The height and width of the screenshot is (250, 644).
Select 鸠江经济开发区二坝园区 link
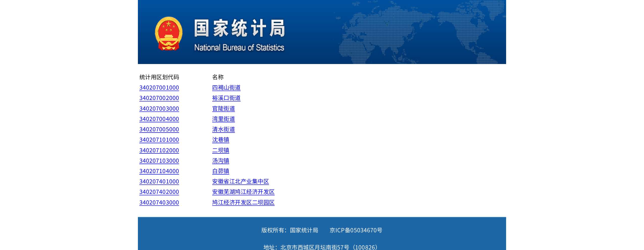click(243, 203)
